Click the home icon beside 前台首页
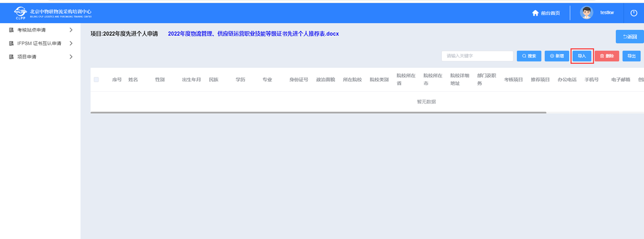Viewport: 644px width, 239px height. tap(535, 13)
